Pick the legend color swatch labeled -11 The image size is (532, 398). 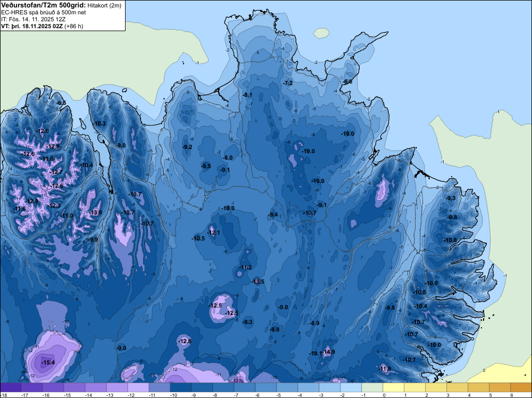coord(160,387)
